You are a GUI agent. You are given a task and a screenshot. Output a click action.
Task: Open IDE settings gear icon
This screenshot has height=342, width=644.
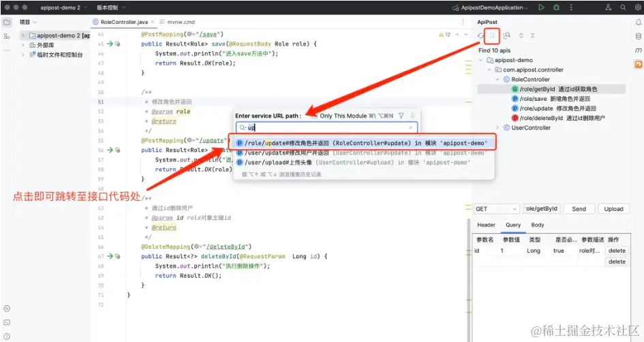pos(638,7)
